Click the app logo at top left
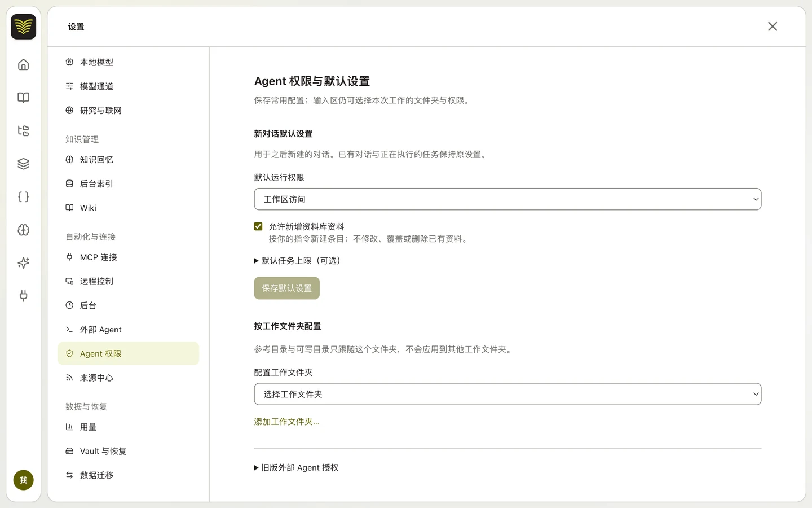The width and height of the screenshot is (812, 508). pos(23,27)
